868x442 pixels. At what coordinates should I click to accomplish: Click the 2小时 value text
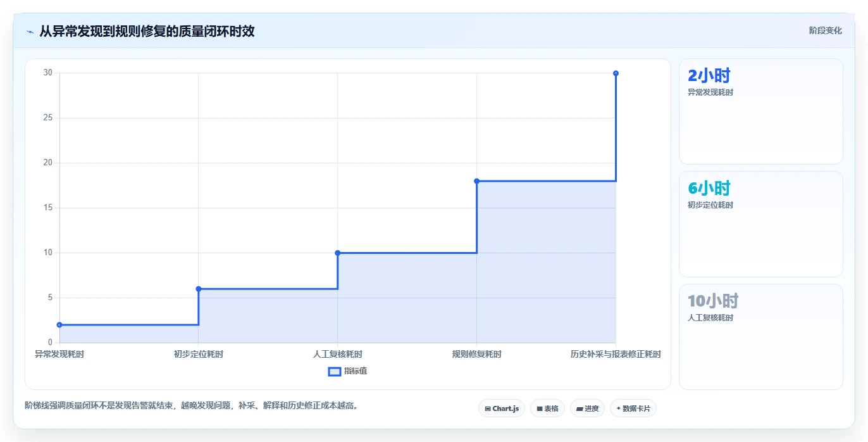point(709,76)
